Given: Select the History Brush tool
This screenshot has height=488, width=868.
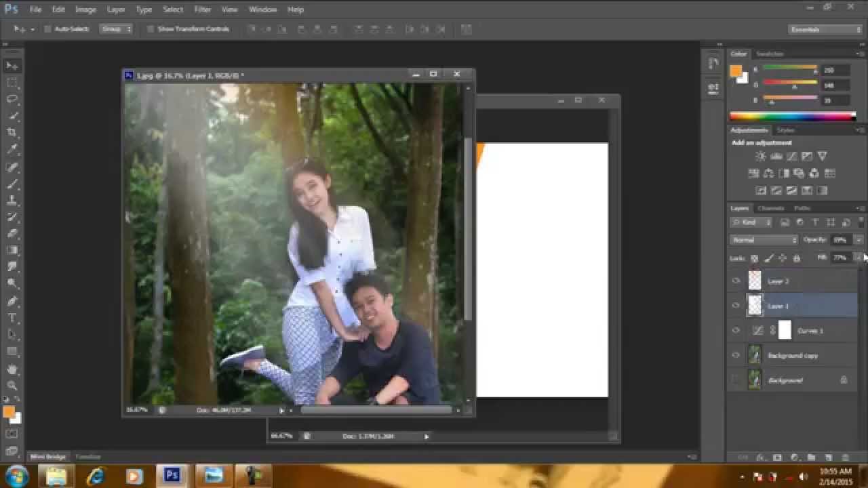Looking at the screenshot, I should pyautogui.click(x=12, y=217).
